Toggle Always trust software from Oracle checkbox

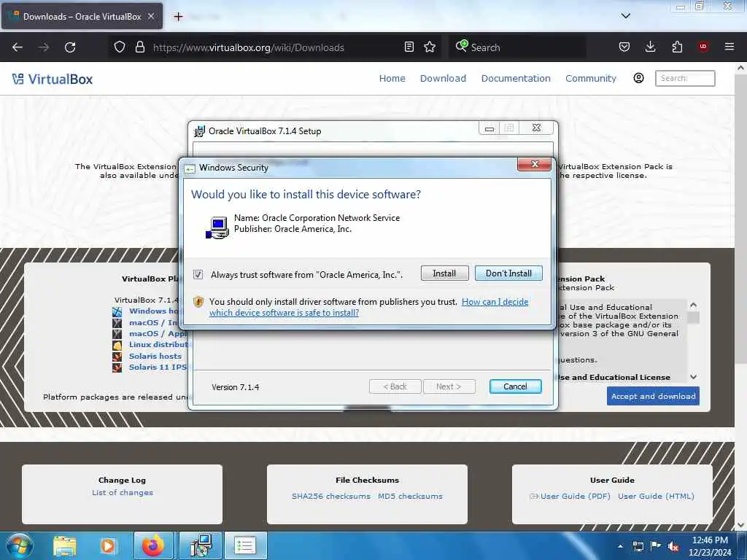[198, 274]
